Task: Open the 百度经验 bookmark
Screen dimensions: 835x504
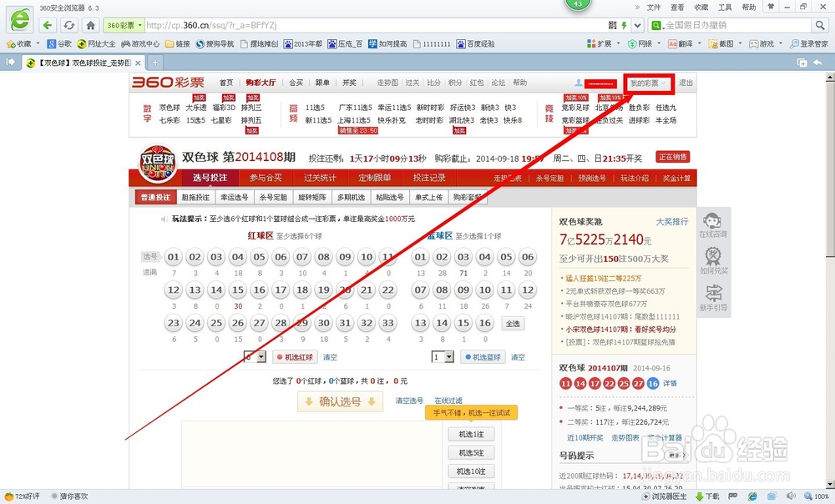Action: (x=476, y=43)
